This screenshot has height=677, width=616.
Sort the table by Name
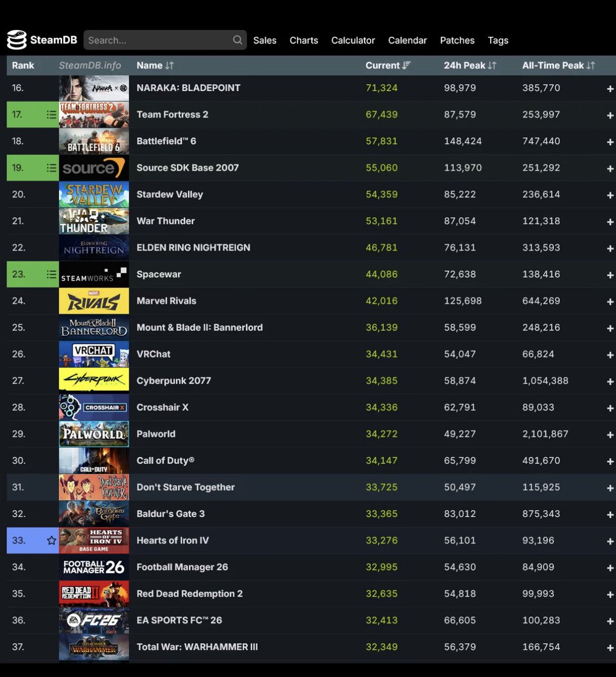click(x=155, y=65)
